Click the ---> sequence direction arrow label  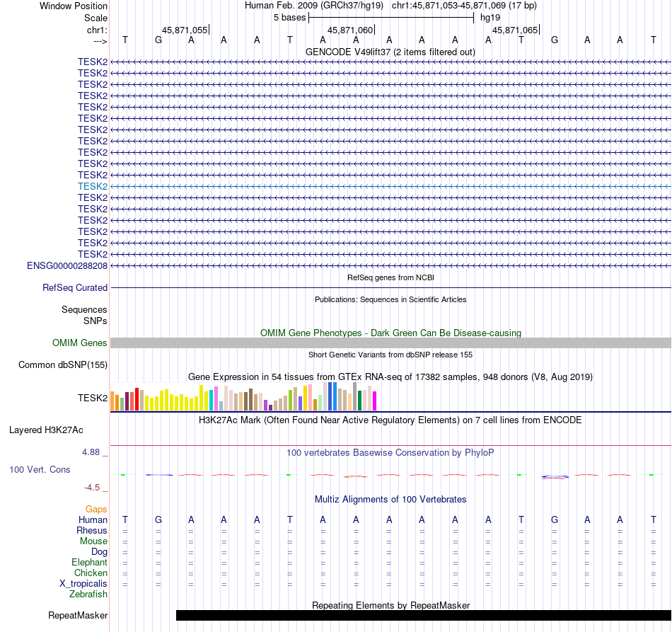(x=100, y=41)
